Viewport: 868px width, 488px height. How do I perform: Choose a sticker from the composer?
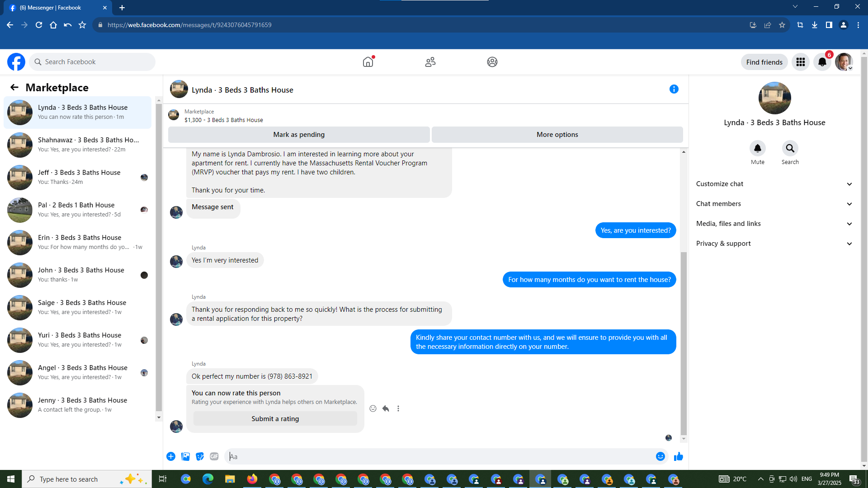pyautogui.click(x=200, y=456)
